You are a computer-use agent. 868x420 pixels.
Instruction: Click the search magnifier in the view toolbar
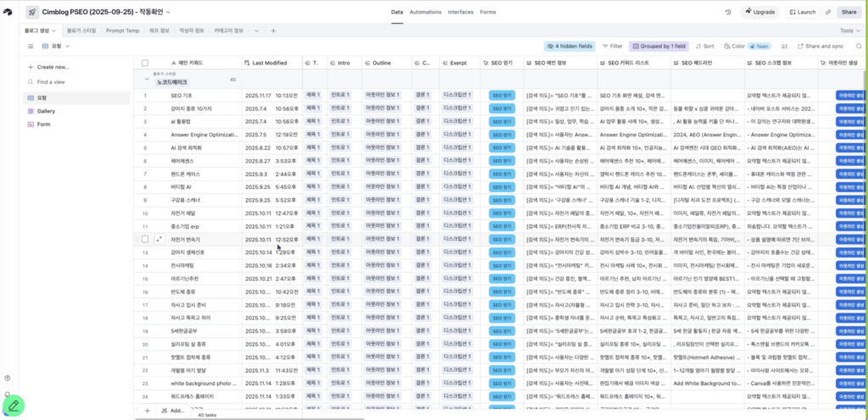pyautogui.click(x=859, y=47)
